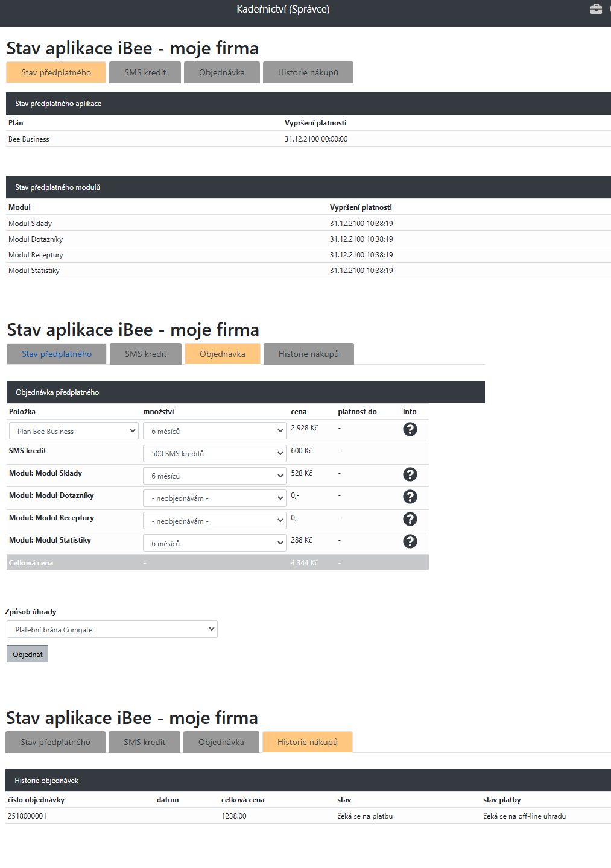Image resolution: width=611 pixels, height=868 pixels.
Task: Open blue-text Stav předplatného tab
Action: pyautogui.click(x=57, y=354)
